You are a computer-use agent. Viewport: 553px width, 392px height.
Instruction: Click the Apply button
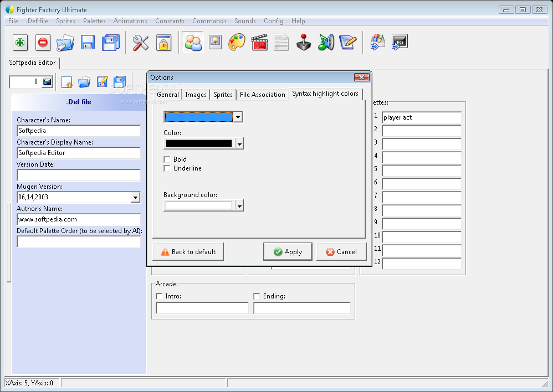click(288, 252)
